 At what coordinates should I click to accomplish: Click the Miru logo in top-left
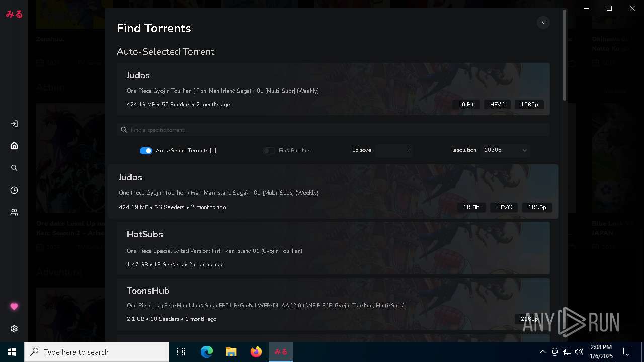point(14,14)
